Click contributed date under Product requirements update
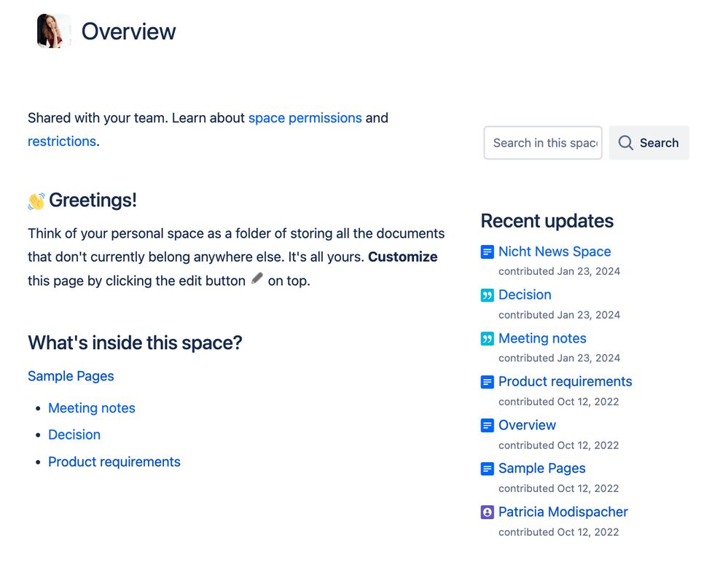The image size is (728, 581). point(558,402)
